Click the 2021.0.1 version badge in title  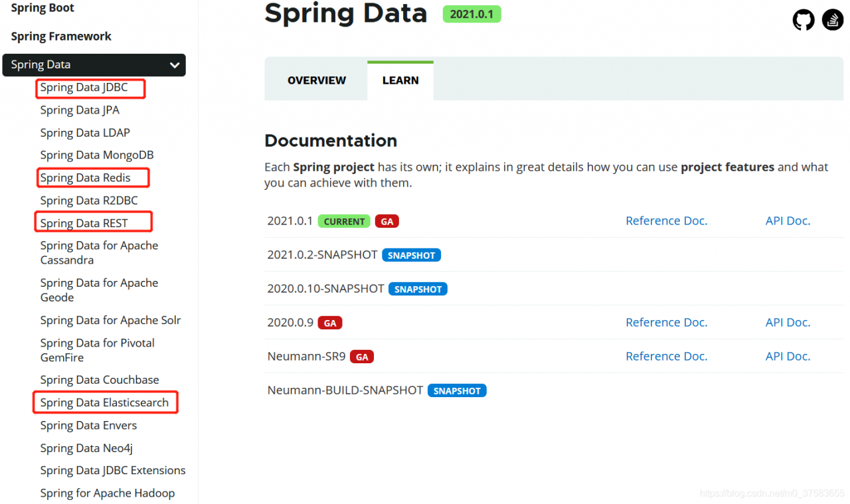tap(471, 14)
